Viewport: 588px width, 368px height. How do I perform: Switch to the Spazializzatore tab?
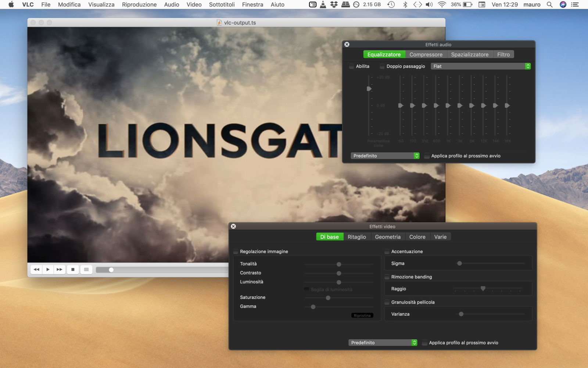coord(470,54)
